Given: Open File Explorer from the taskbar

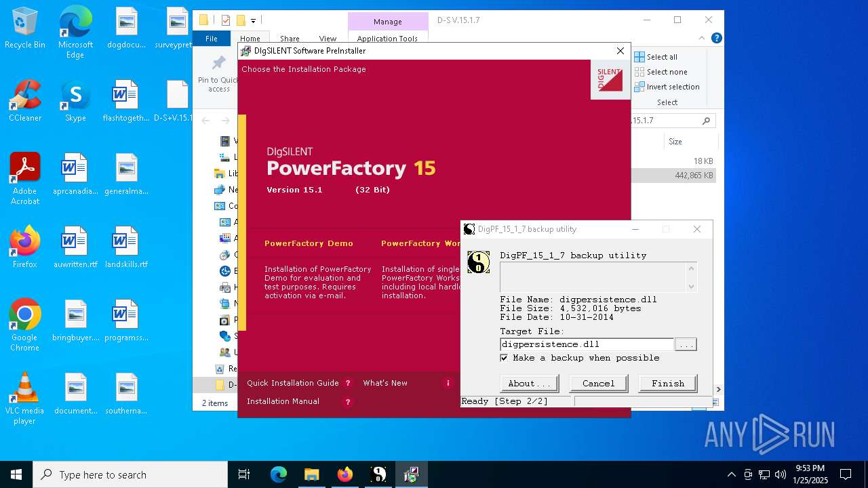Looking at the screenshot, I should click(x=311, y=474).
